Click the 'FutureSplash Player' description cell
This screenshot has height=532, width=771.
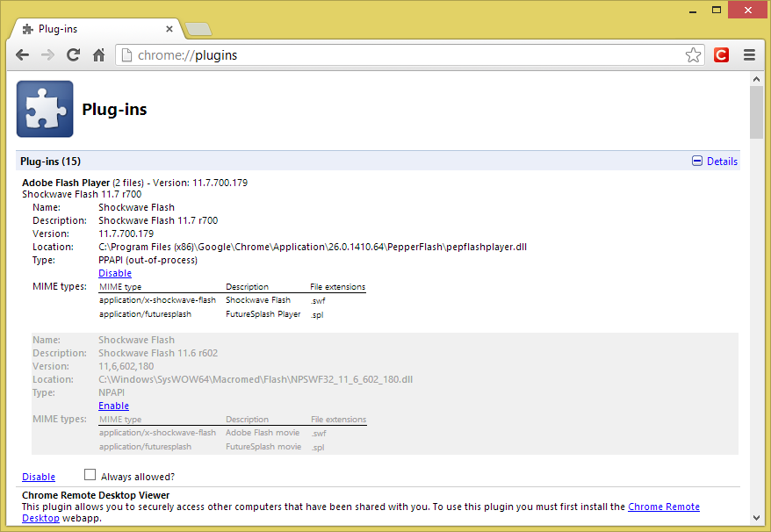pyautogui.click(x=263, y=314)
